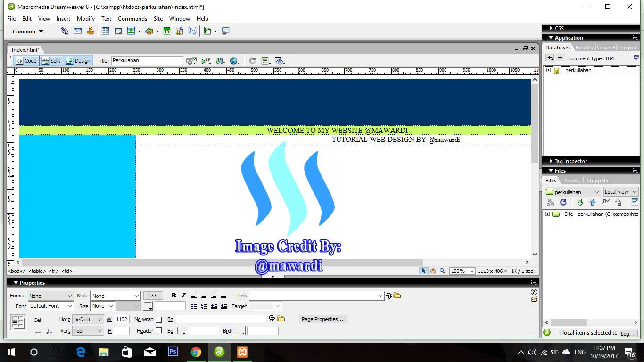Toggle the Header checkbox
The height and width of the screenshot is (362, 644).
(158, 330)
